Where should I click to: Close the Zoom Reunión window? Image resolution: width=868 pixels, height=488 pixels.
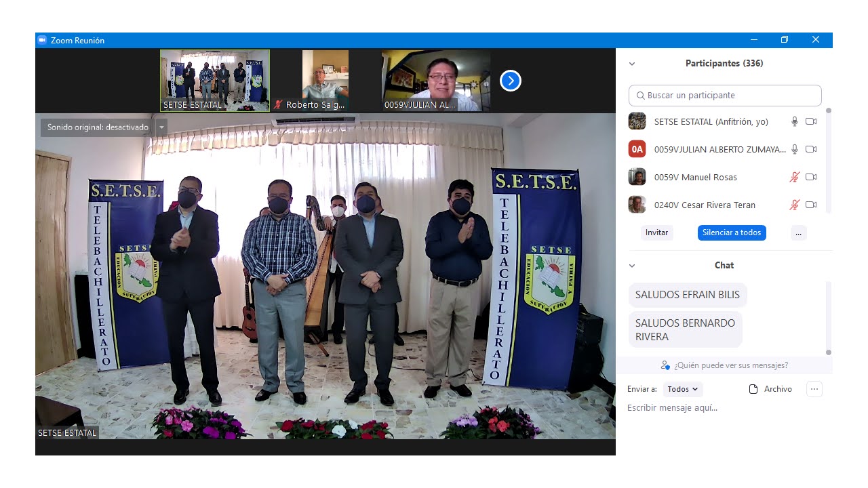tap(816, 40)
